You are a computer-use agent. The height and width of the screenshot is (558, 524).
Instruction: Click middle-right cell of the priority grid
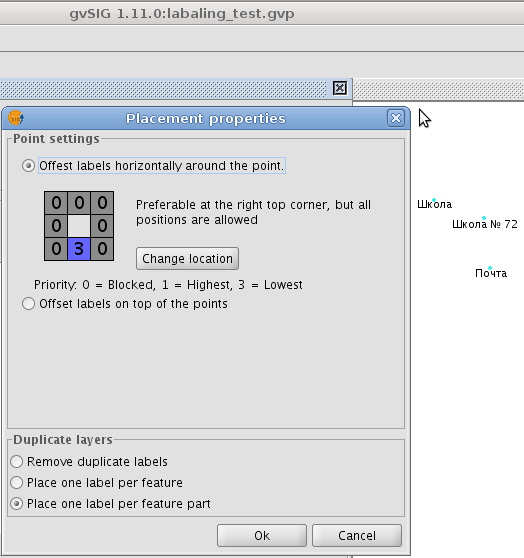pyautogui.click(x=102, y=226)
